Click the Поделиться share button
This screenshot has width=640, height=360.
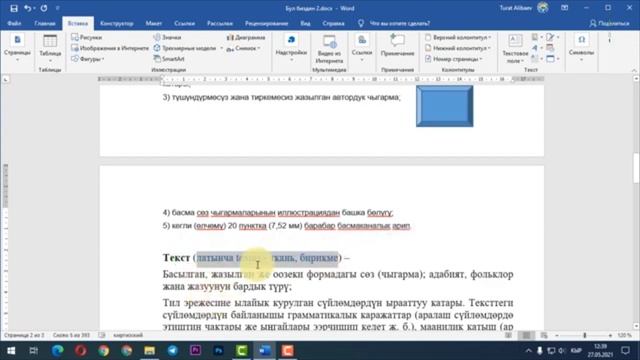pyautogui.click(x=609, y=24)
